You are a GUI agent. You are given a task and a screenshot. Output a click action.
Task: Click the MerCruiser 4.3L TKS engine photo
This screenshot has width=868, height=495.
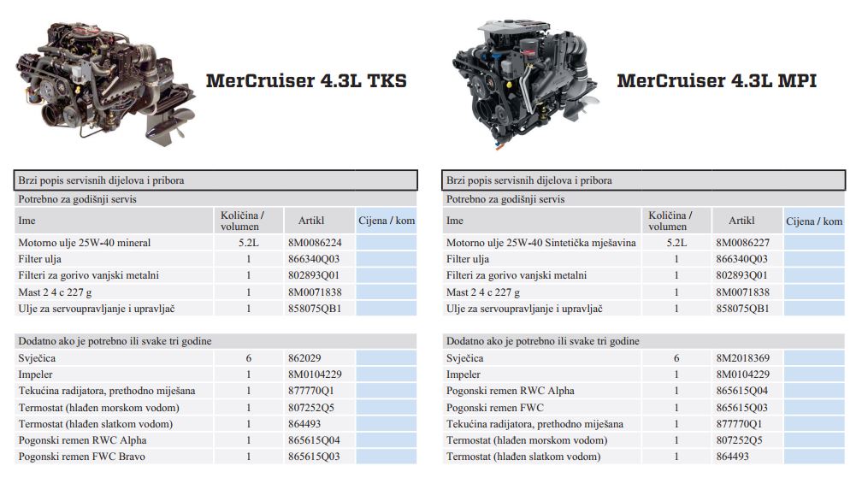click(105, 83)
